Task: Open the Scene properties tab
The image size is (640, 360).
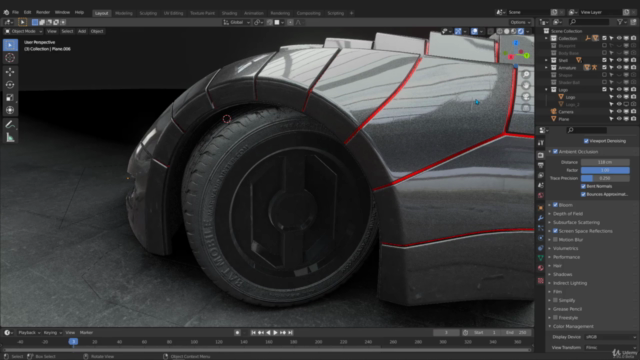Action: click(x=541, y=185)
